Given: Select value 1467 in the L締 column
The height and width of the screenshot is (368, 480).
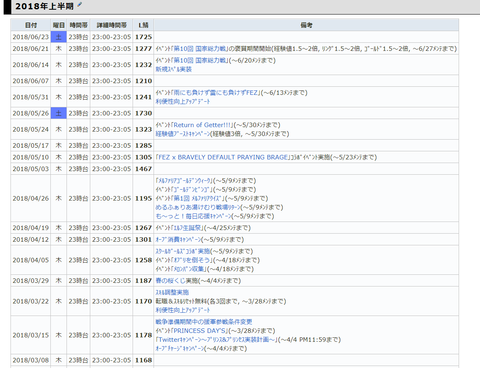Looking at the screenshot, I should point(143,169).
